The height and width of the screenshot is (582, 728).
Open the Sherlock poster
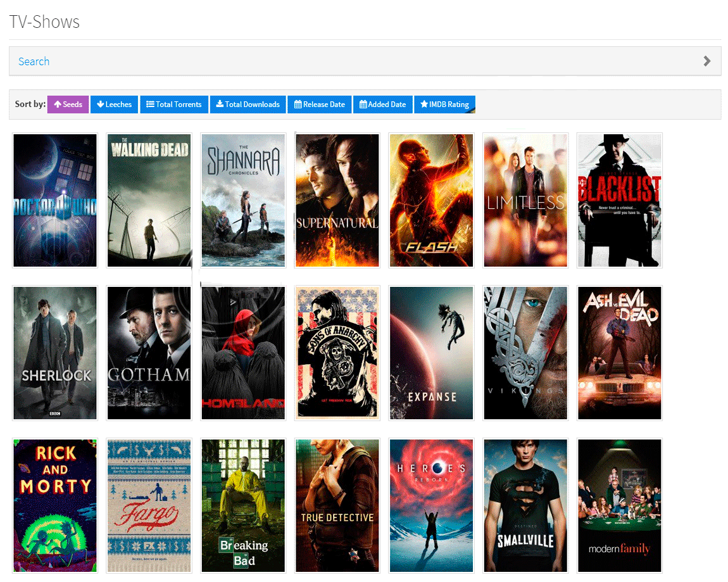click(55, 353)
